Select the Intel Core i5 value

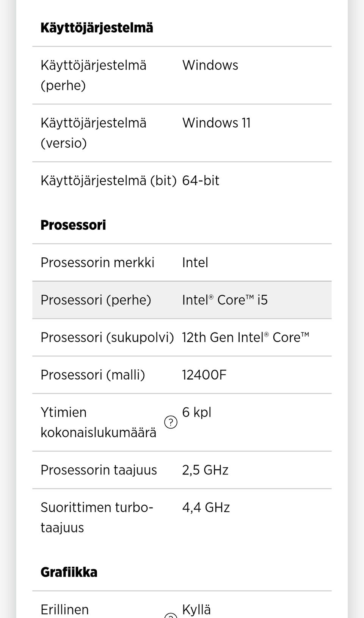pyautogui.click(x=225, y=300)
